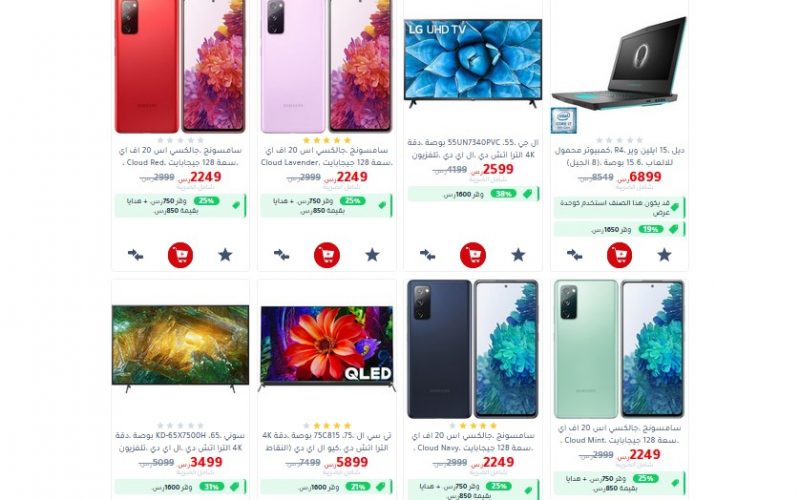The image size is (800, 500).
Task: Star the LG UHD TV as favorite
Action: pos(518,255)
